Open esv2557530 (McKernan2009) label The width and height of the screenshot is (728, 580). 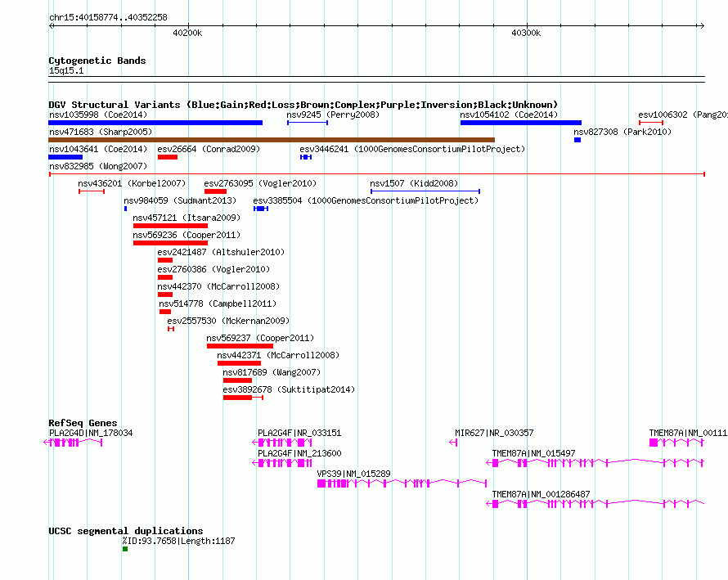[x=228, y=321]
